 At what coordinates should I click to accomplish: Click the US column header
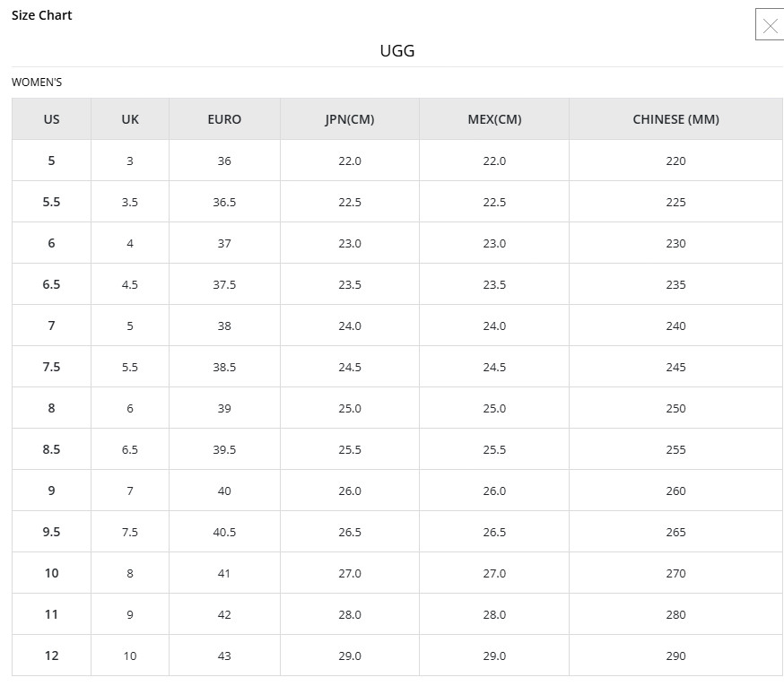tap(51, 119)
